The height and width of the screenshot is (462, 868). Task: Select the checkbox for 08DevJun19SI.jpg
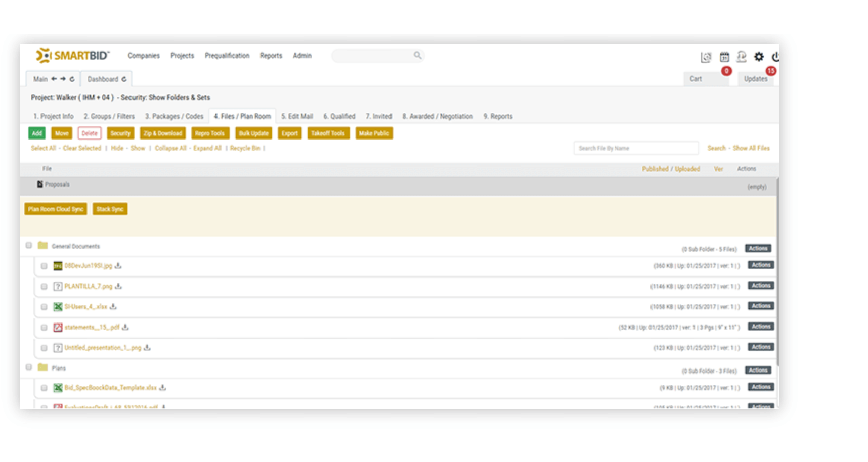(x=44, y=265)
